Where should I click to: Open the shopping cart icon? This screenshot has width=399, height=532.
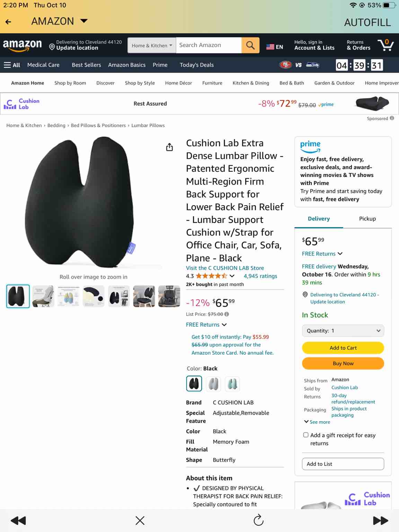[385, 45]
